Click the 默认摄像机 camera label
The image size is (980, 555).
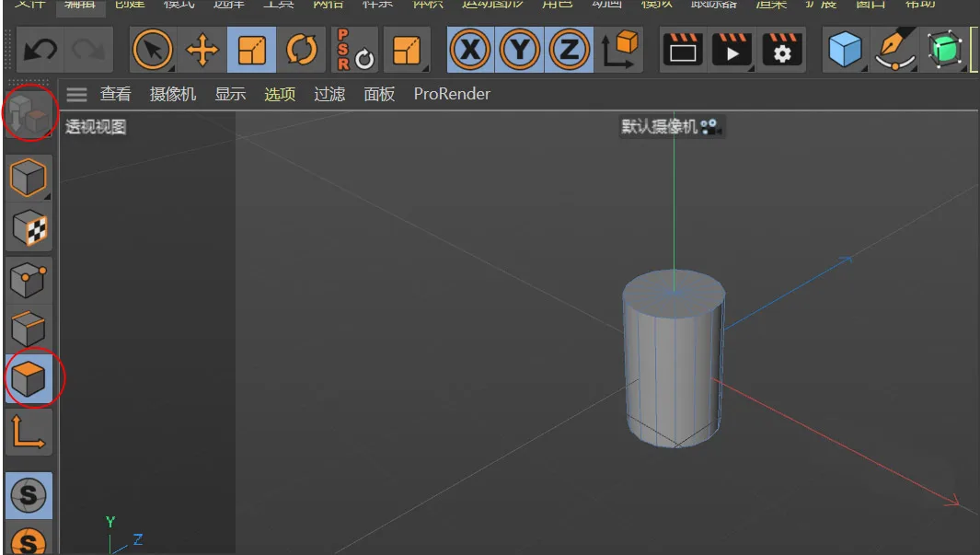659,127
